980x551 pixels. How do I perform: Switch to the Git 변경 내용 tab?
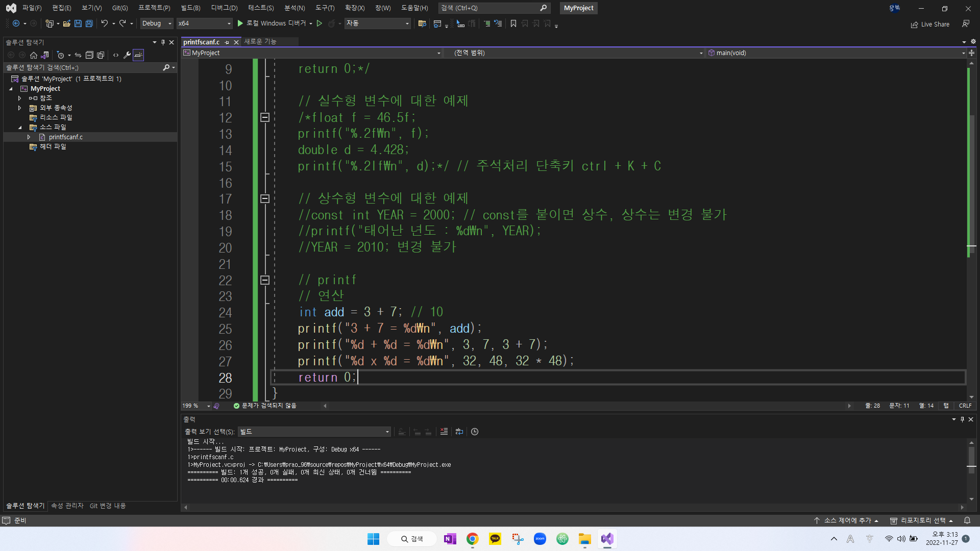(x=108, y=506)
